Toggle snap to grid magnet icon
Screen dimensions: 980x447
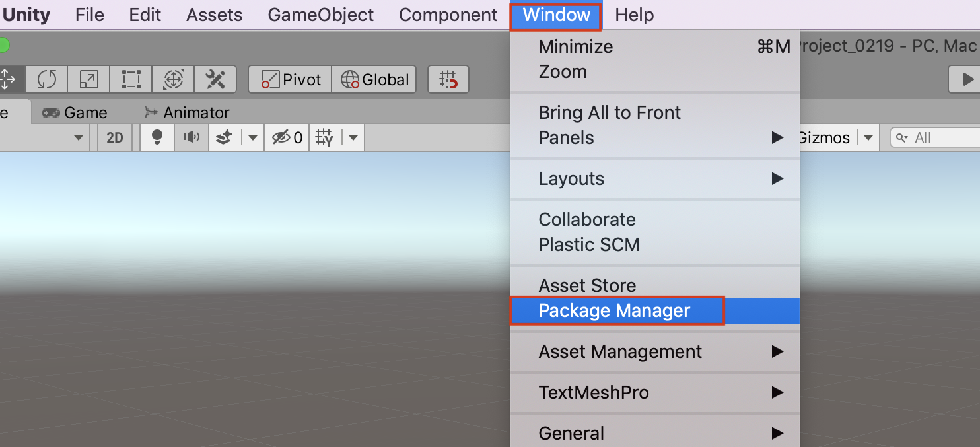point(448,79)
